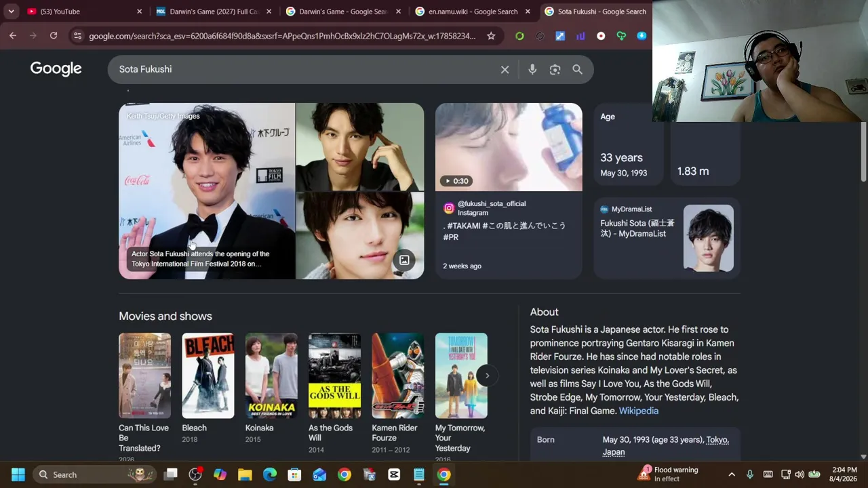Bookmark this page with the star icon
868x488 pixels.
click(491, 36)
